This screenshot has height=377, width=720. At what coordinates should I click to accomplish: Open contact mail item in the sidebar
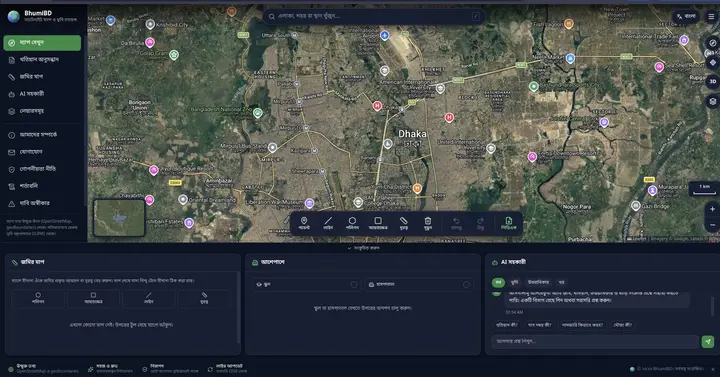[42, 152]
